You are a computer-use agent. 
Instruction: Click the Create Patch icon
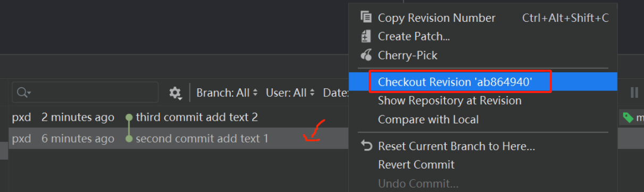coord(366,37)
